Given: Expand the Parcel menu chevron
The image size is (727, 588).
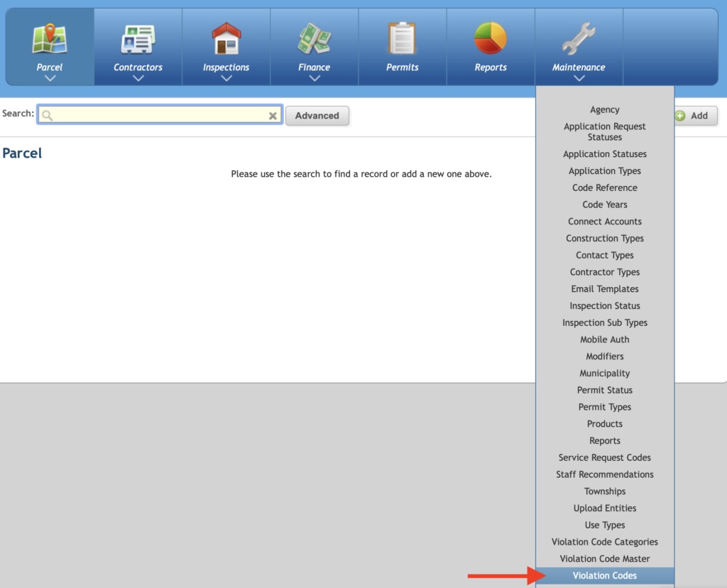Looking at the screenshot, I should coord(50,78).
